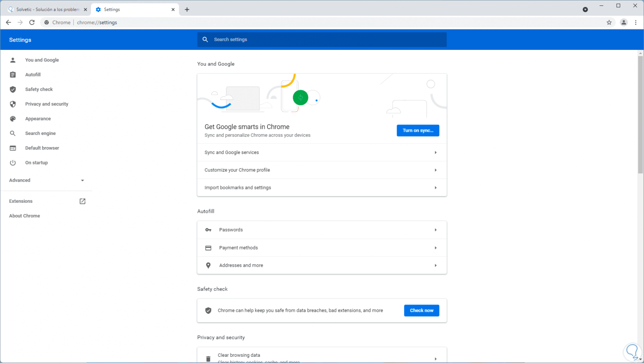Close the Settings tab

click(173, 10)
